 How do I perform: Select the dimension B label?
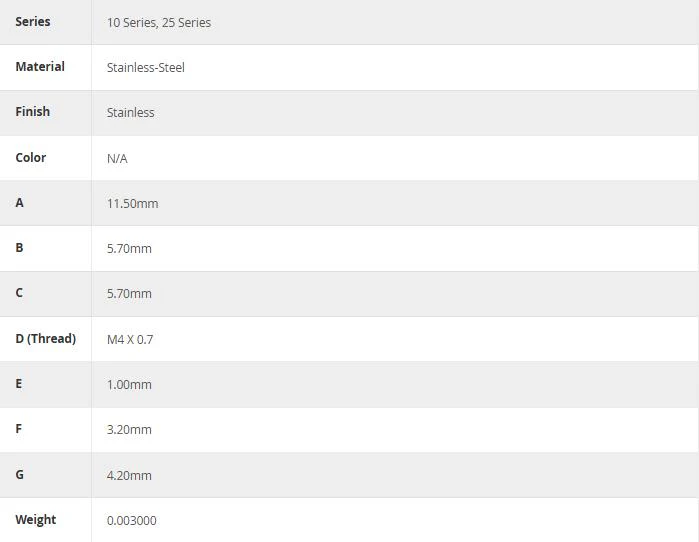19,247
